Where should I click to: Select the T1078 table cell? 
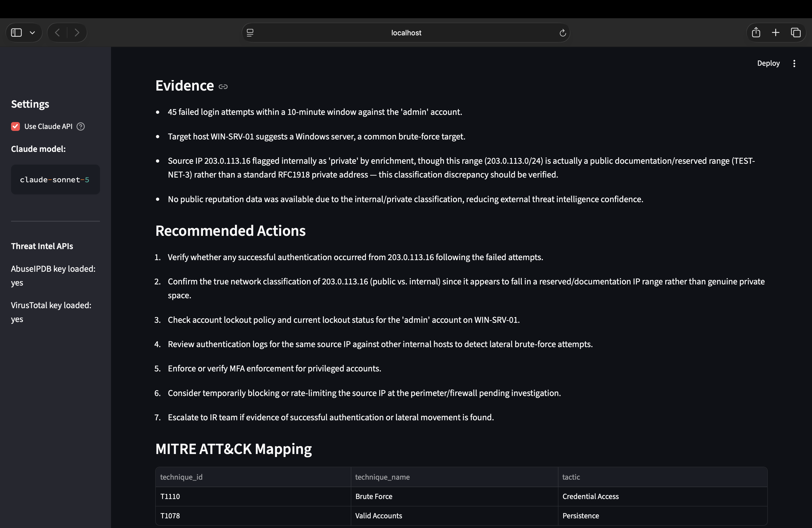[253, 516]
